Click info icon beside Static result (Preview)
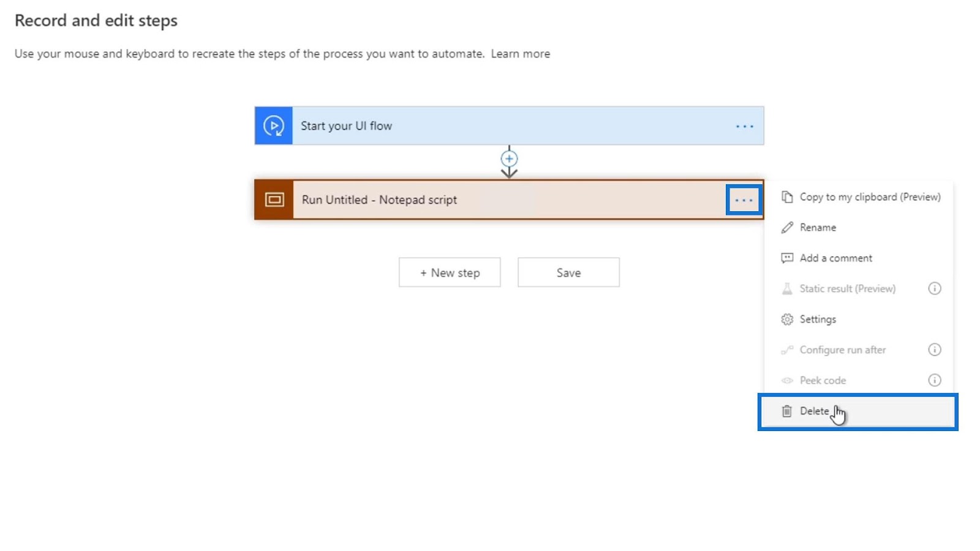Viewport: 980px width, 551px height. click(x=934, y=288)
